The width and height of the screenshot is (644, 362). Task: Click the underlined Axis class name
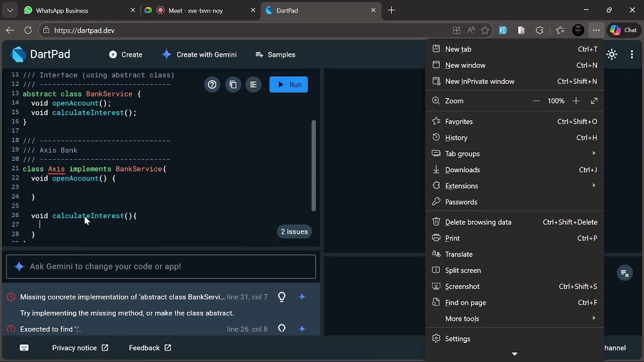56,169
